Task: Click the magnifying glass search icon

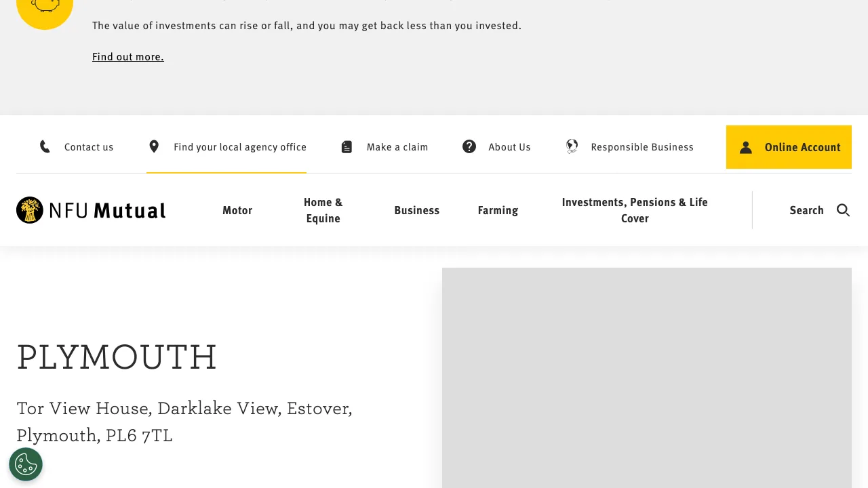Action: coord(843,210)
